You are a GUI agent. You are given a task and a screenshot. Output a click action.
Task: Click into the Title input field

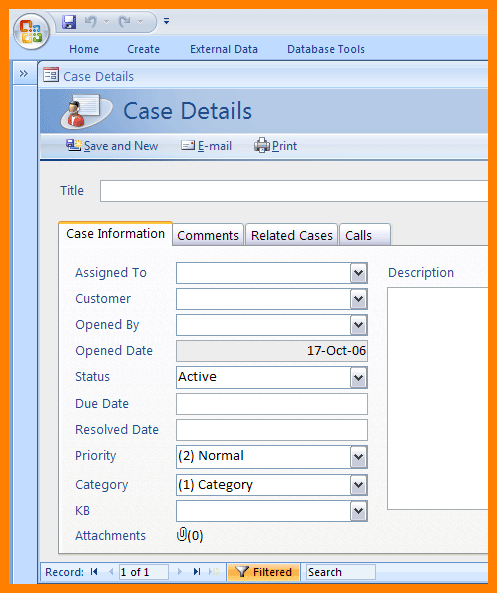[294, 191]
